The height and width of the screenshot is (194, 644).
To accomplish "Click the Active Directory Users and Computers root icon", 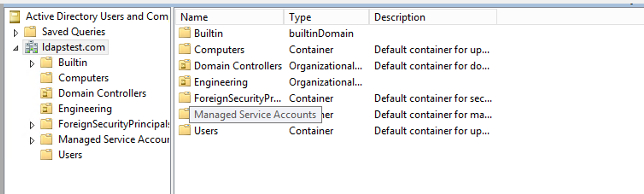I will (15, 17).
